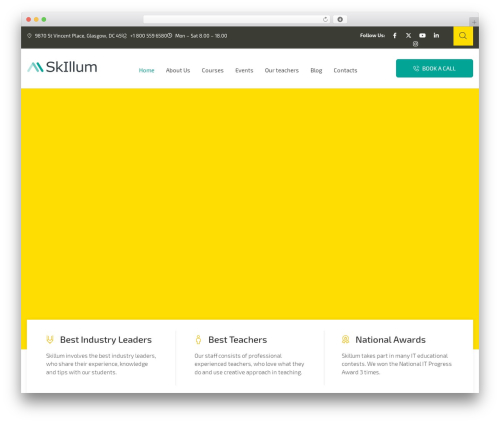Viewport: 500px width, 423px height.
Task: Click the browser address bar field
Action: pos(237,19)
